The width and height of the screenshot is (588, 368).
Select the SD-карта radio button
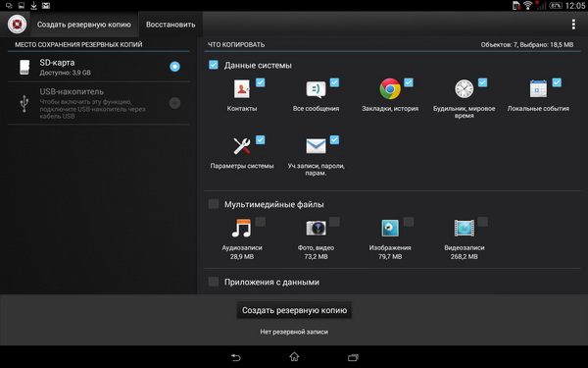[x=174, y=67]
